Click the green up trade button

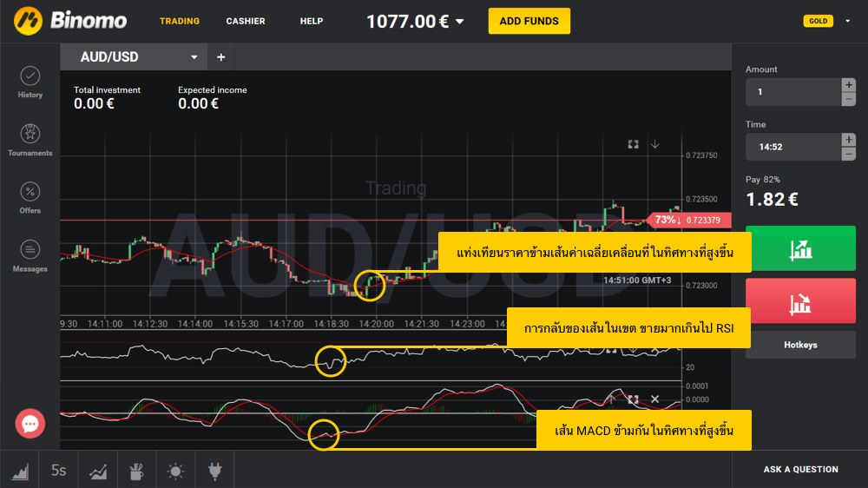coord(800,249)
